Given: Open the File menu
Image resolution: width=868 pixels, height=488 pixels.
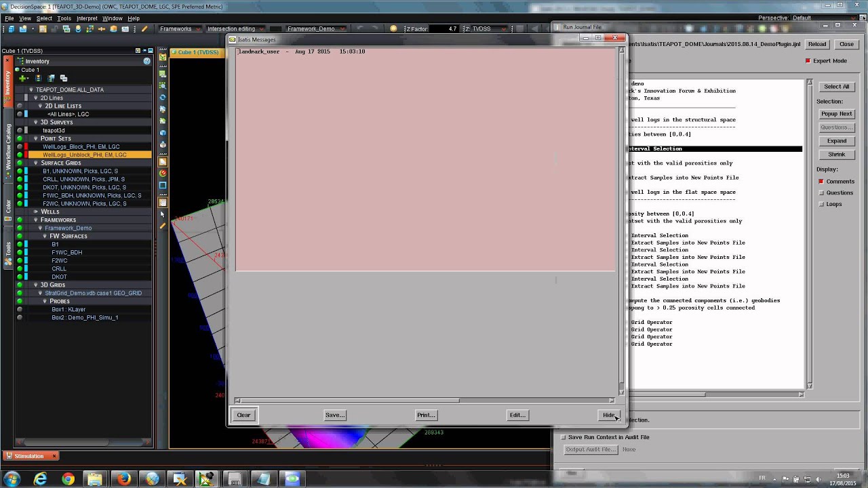Looking at the screenshot, I should pyautogui.click(x=9, y=18).
